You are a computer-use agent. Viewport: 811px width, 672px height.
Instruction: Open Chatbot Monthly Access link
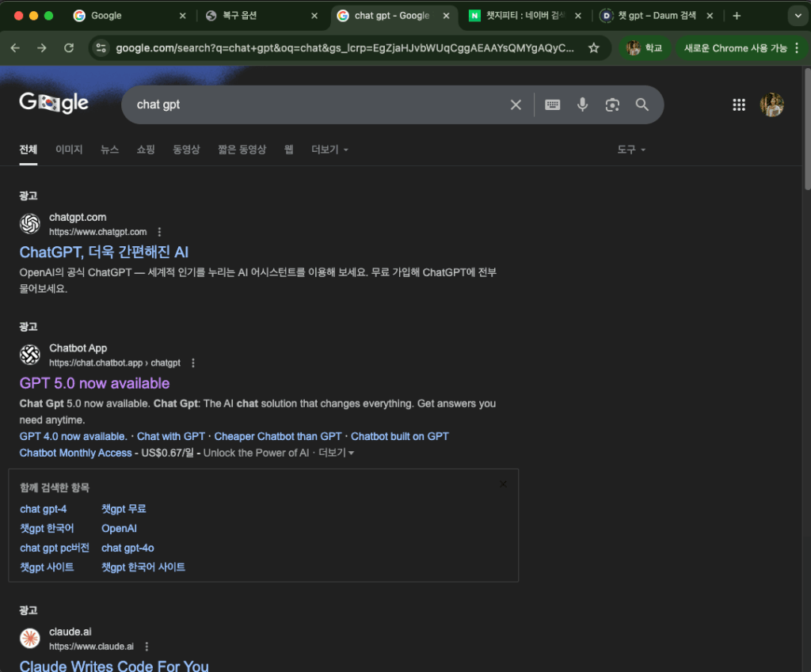tap(75, 453)
